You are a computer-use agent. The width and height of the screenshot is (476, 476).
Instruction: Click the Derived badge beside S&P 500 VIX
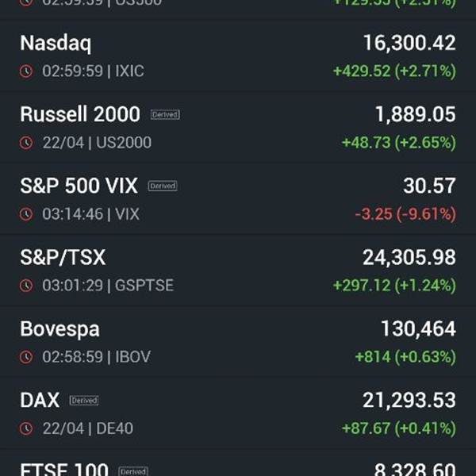pos(163,186)
